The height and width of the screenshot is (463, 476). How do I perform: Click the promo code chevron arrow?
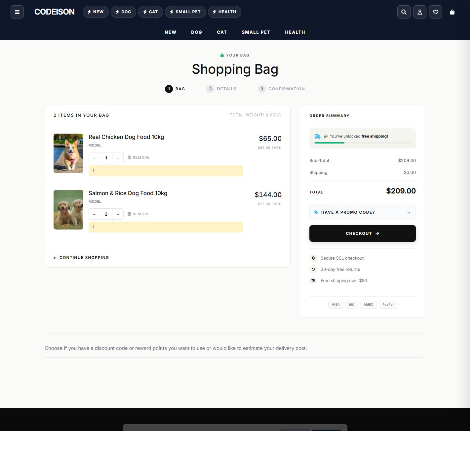point(409,213)
